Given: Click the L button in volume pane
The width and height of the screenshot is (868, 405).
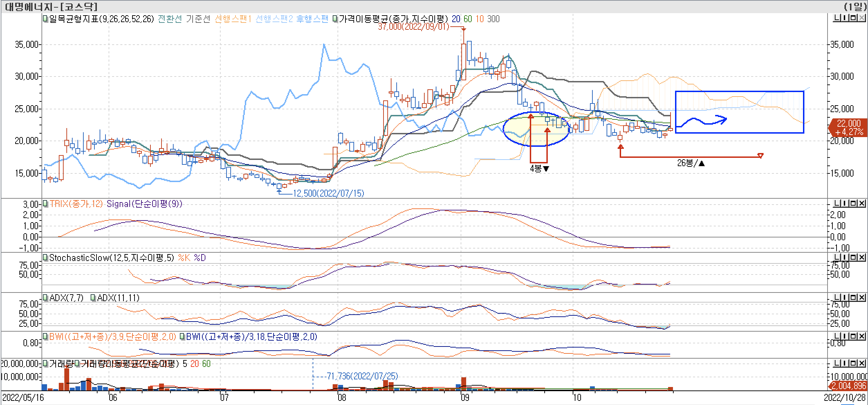Looking at the screenshot, I should [837, 363].
